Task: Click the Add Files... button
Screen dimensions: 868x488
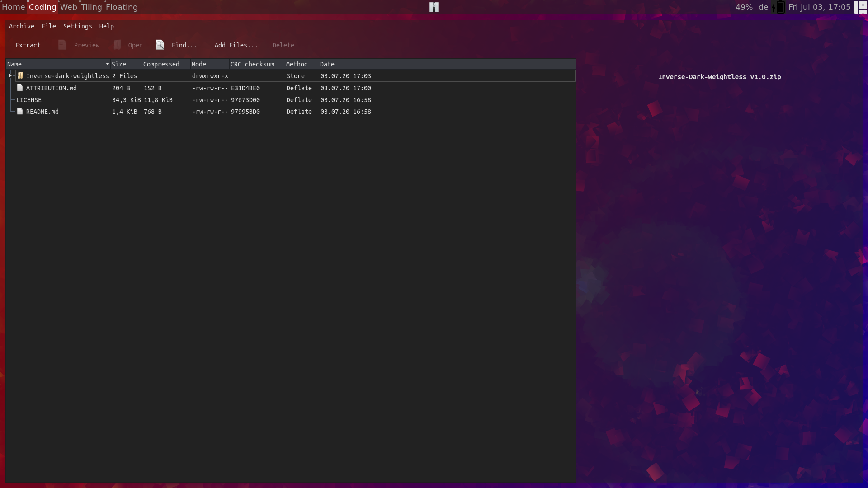Action: point(236,45)
